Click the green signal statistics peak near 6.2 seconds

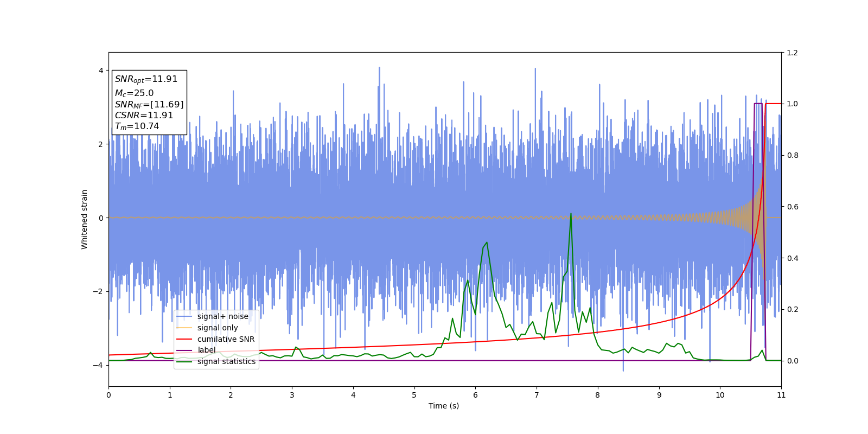487,242
